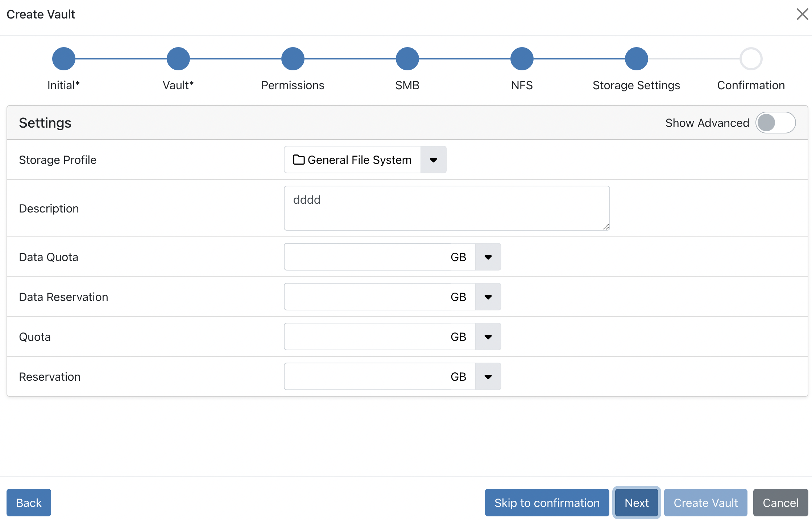
Task: Open the Reservation unit dropdown arrow
Action: pyautogui.click(x=488, y=377)
